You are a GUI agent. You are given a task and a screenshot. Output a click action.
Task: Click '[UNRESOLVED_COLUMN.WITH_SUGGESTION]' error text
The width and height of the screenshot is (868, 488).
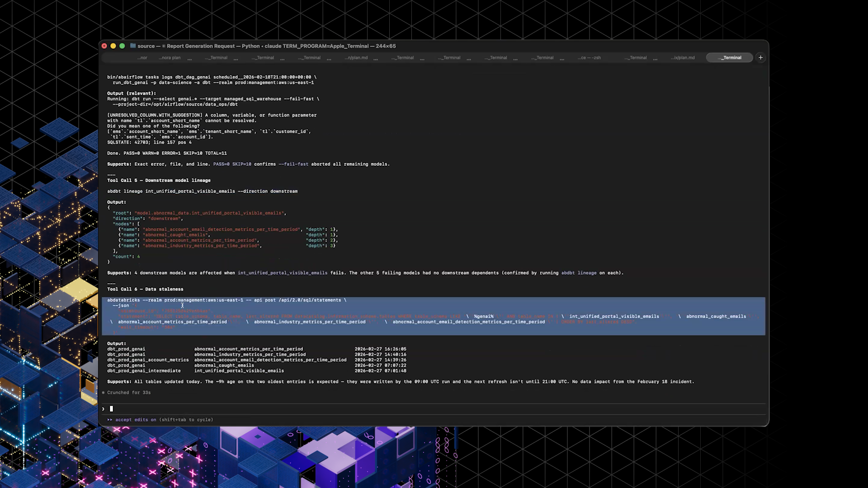point(155,115)
